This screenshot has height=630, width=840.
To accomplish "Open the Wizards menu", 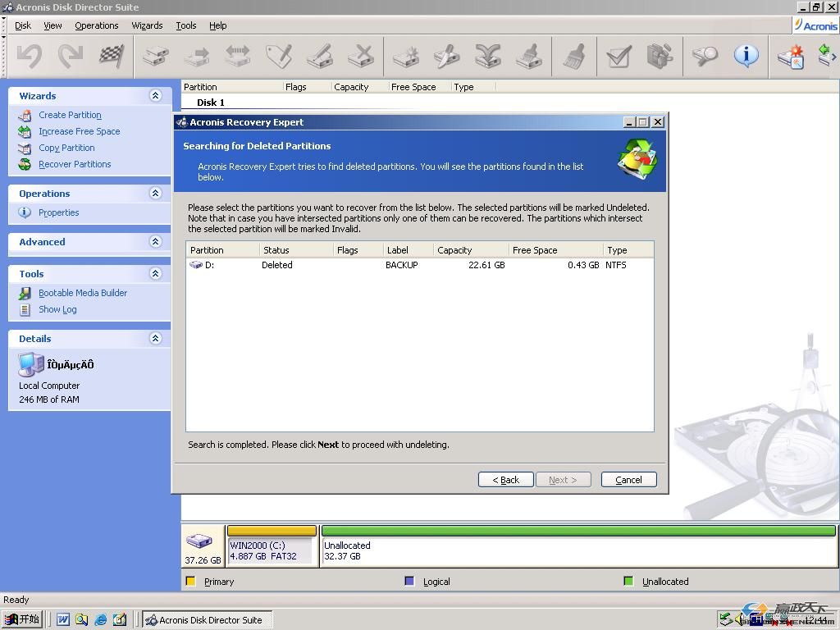I will 147,25.
